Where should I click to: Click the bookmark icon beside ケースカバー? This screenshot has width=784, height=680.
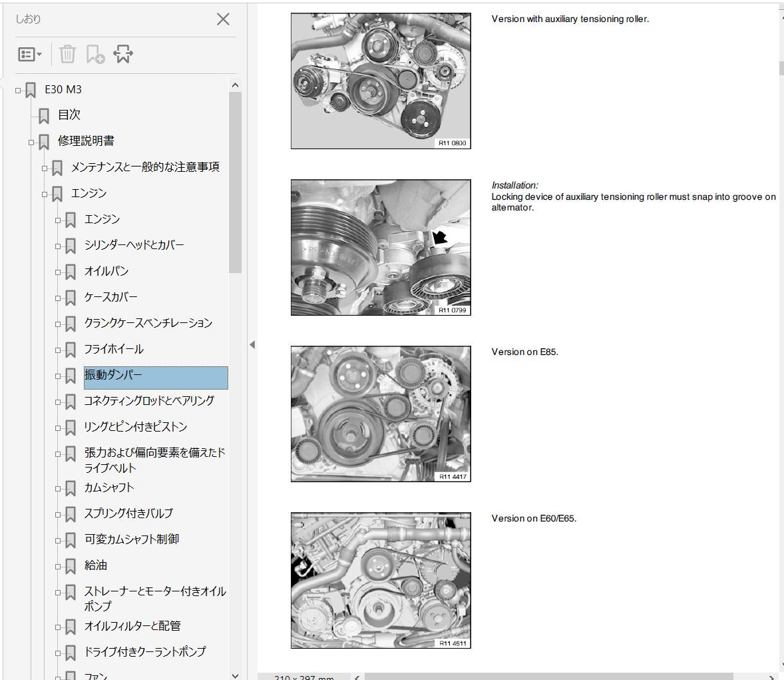(x=71, y=298)
